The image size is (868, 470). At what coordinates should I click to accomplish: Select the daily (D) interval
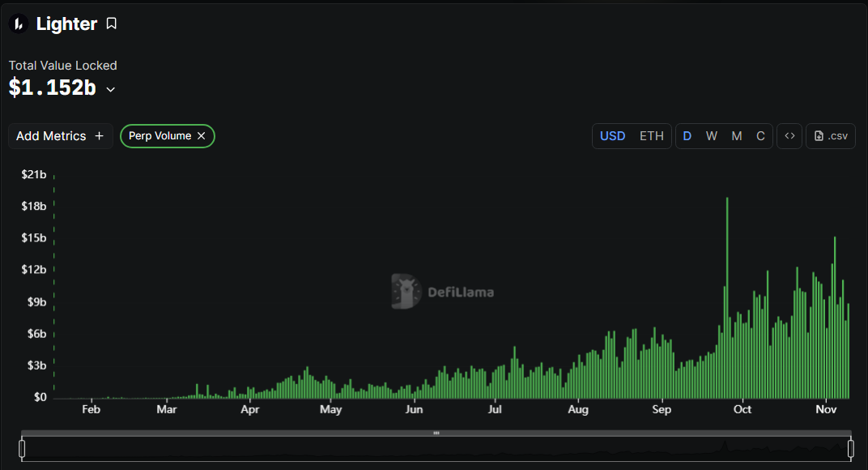coord(687,136)
